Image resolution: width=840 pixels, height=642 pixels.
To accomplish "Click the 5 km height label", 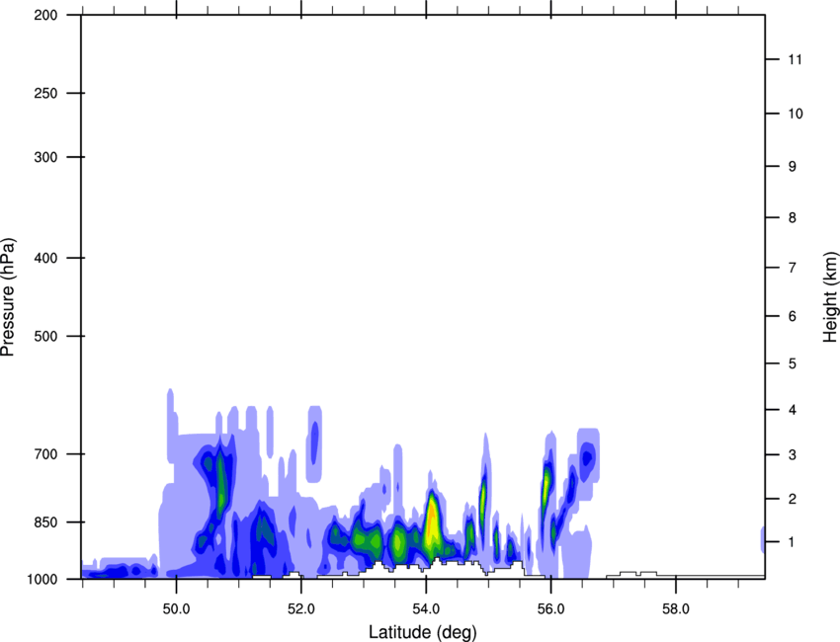I will point(793,363).
